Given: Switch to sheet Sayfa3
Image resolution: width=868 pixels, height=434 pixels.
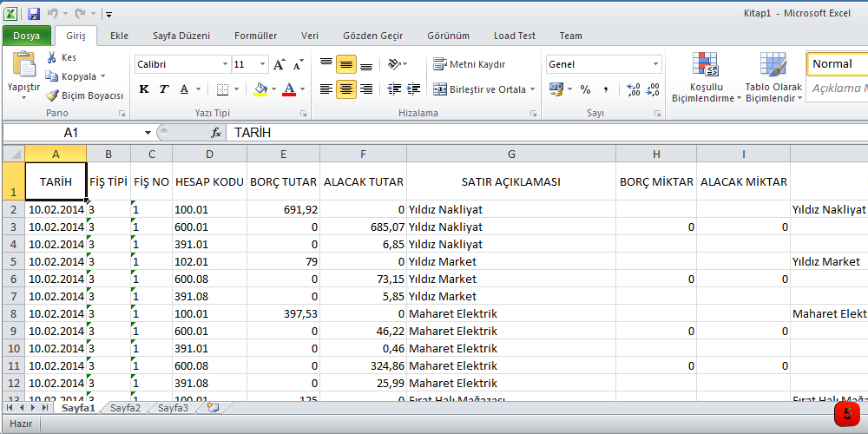Looking at the screenshot, I should point(174,409).
